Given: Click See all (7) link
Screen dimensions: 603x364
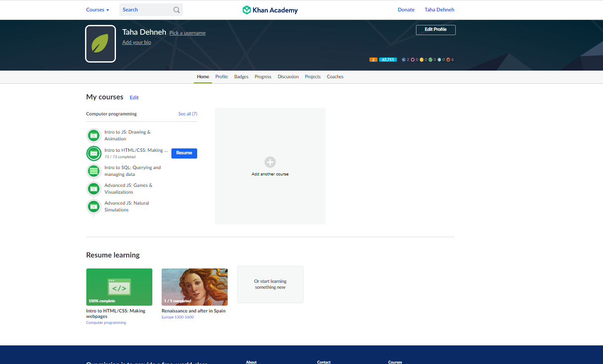Looking at the screenshot, I should point(188,114).
